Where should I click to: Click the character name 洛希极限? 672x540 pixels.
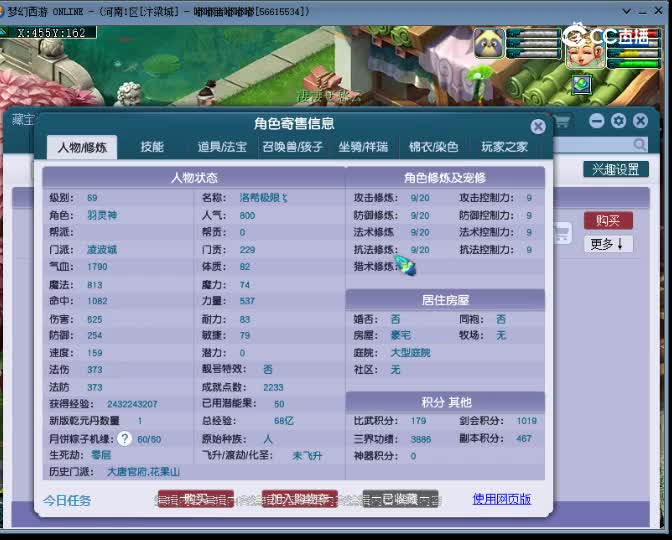[x=264, y=198]
